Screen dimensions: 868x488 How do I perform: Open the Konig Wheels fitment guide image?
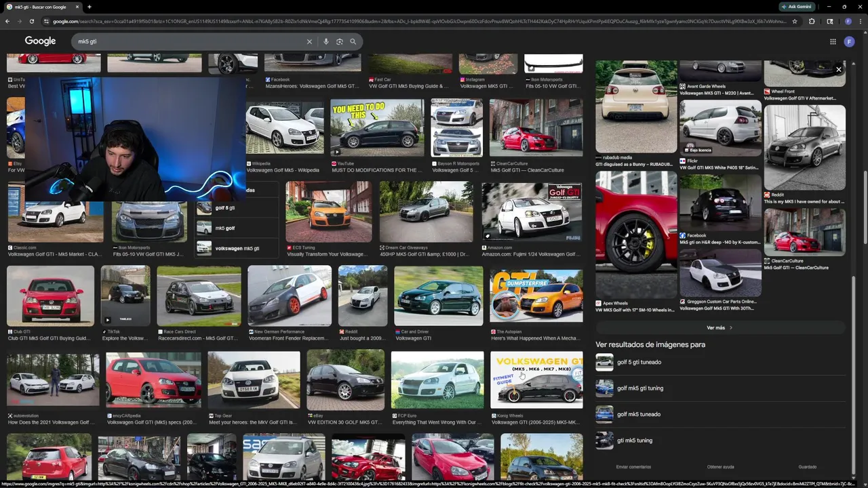536,380
